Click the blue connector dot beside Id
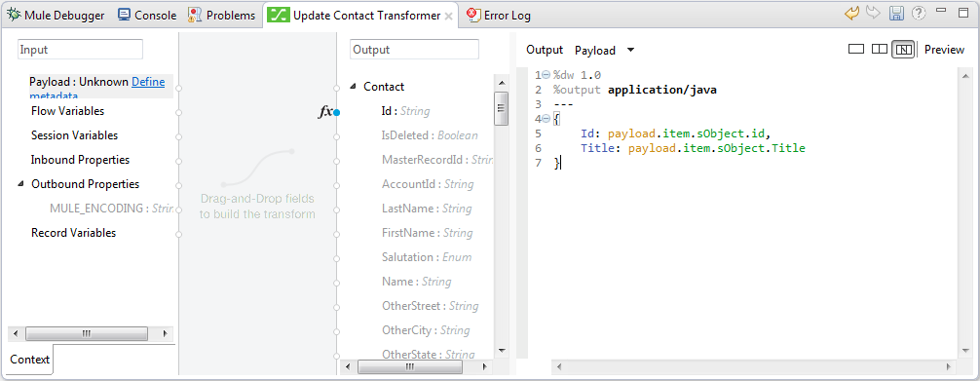The height and width of the screenshot is (381, 980). click(337, 113)
